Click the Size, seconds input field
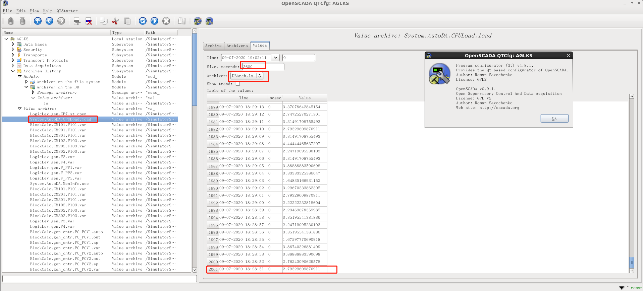Image resolution: width=644 pixels, height=291 pixels. pyautogui.click(x=263, y=67)
